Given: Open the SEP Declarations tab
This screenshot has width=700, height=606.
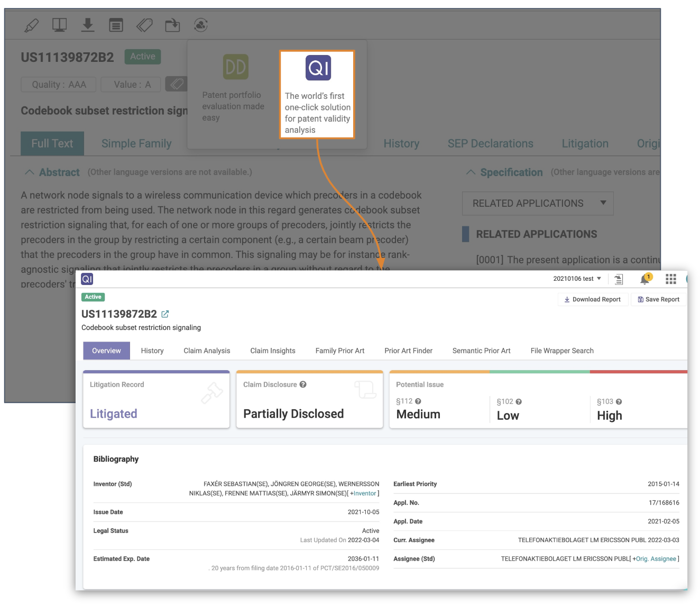Looking at the screenshot, I should tap(491, 144).
